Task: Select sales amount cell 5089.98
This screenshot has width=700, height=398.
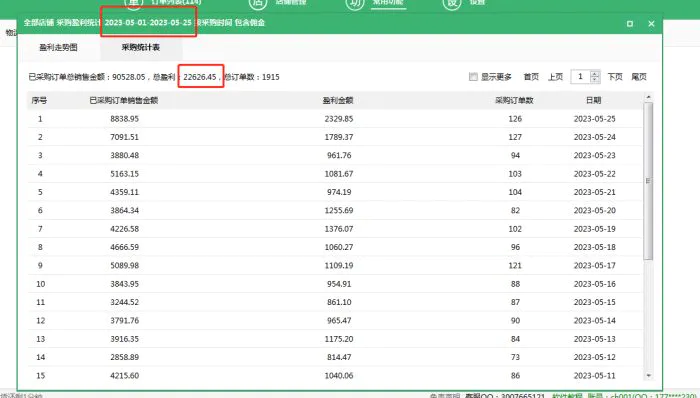Action: [125, 265]
